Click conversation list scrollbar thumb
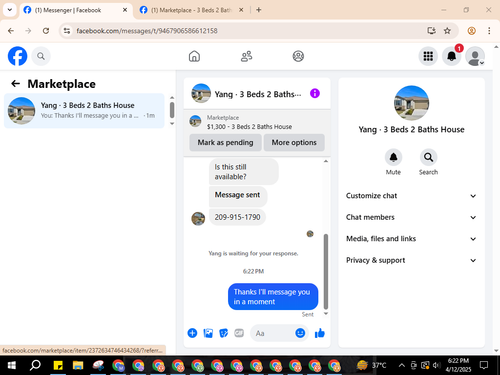The image size is (500, 375). coord(172,110)
